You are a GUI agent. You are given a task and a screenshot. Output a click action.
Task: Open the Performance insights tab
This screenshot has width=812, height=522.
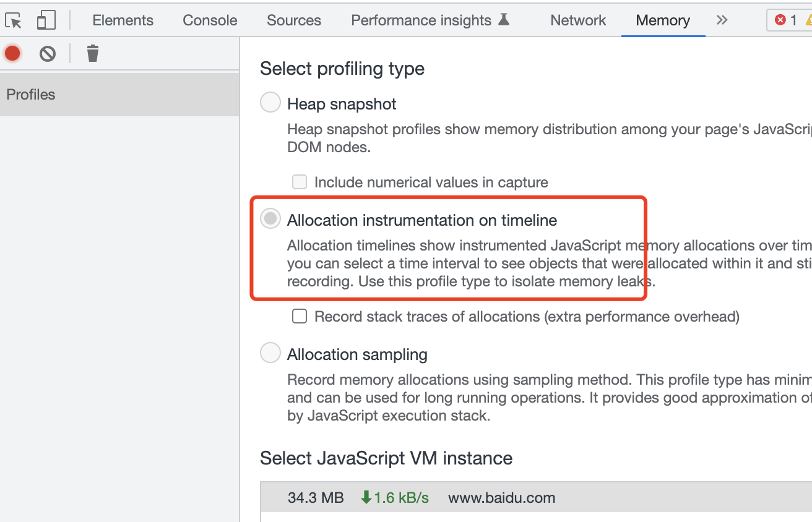pos(421,20)
